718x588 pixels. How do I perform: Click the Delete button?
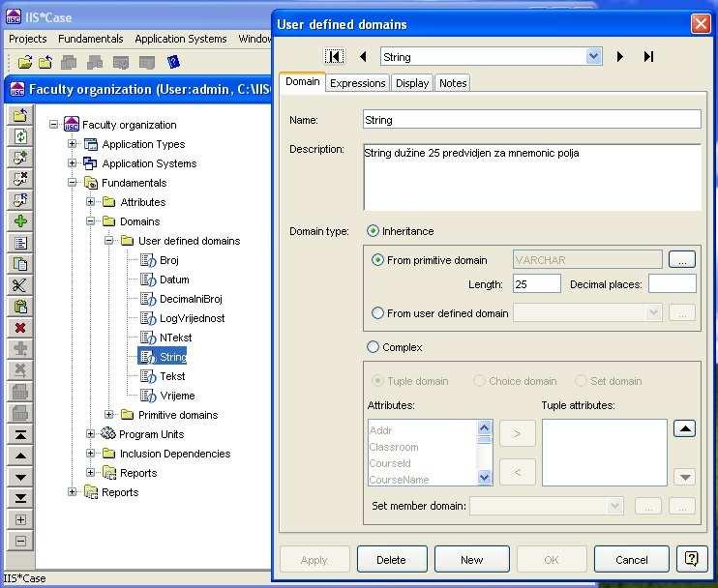pyautogui.click(x=392, y=559)
